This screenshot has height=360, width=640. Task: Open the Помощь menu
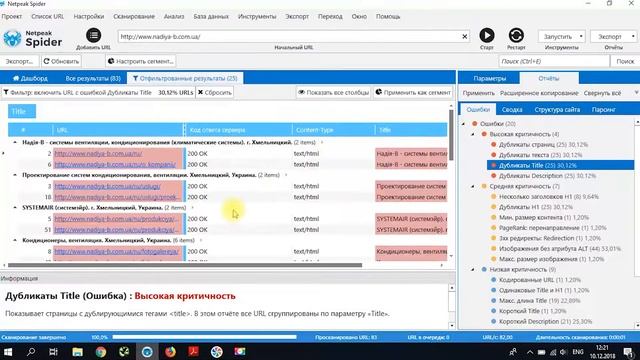(388, 16)
